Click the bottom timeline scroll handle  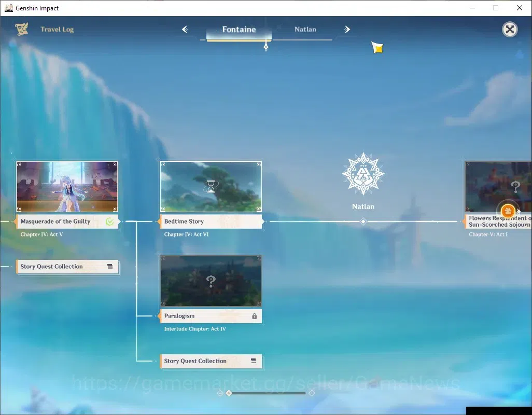click(229, 393)
